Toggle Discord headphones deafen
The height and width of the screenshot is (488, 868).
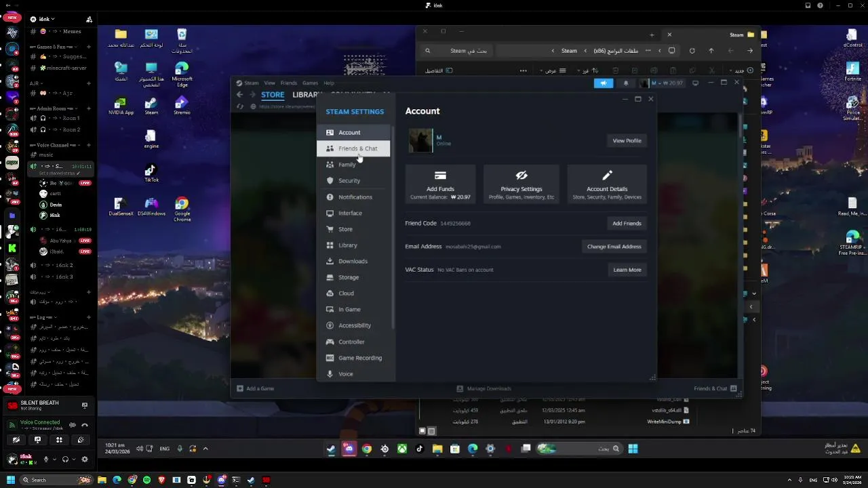pyautogui.click(x=65, y=460)
